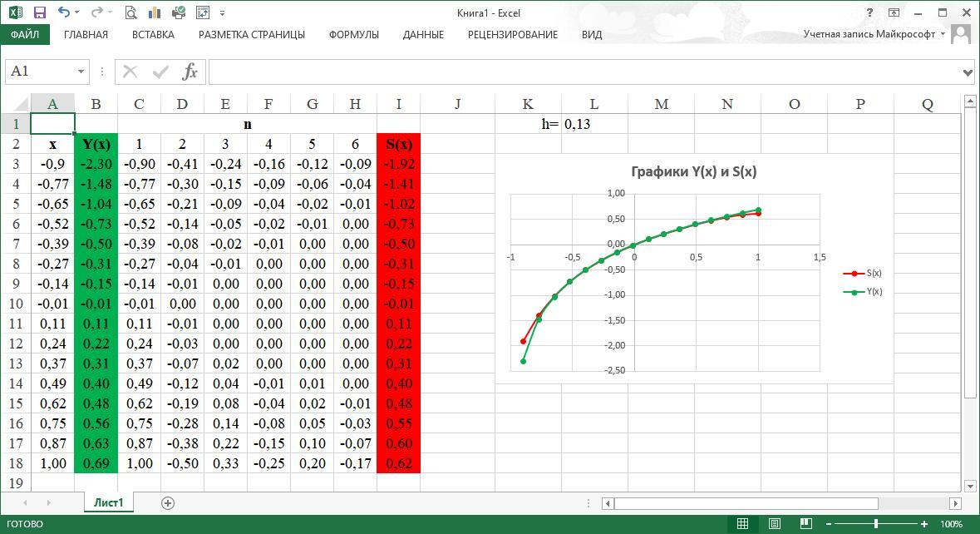The width and height of the screenshot is (980, 534).
Task: Click the Excel application icon in title bar
Action: click(x=16, y=12)
